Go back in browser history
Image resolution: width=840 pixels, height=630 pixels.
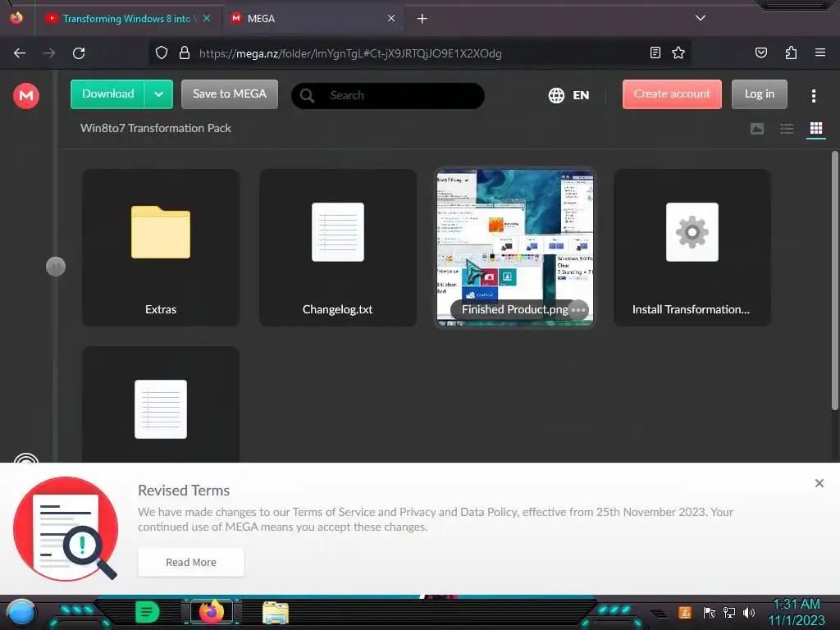coord(20,53)
